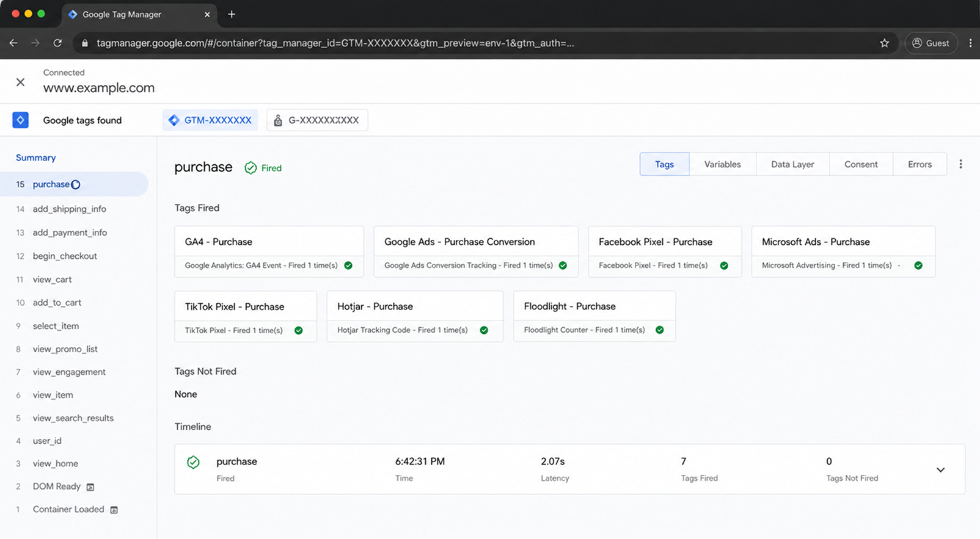Select the view_cart event
Image resolution: width=980 pixels, height=539 pixels.
coord(52,279)
